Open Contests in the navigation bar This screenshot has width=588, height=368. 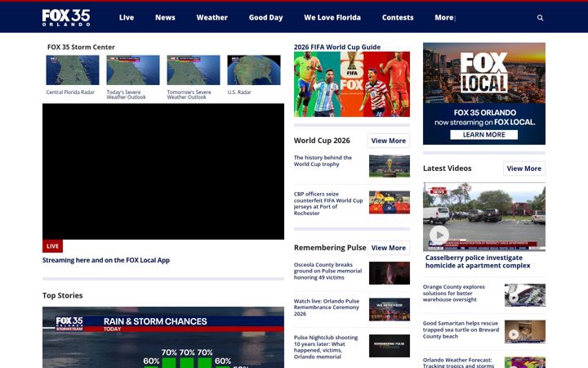coord(398,17)
